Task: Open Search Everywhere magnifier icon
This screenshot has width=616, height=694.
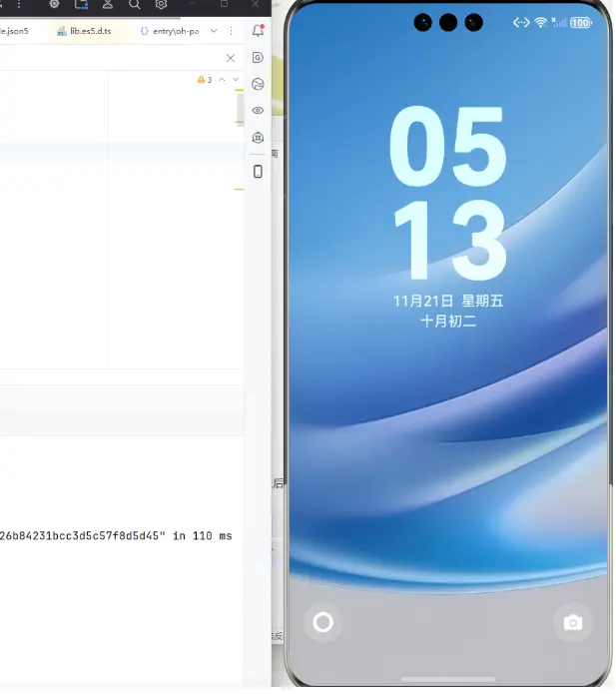Action: point(135,4)
